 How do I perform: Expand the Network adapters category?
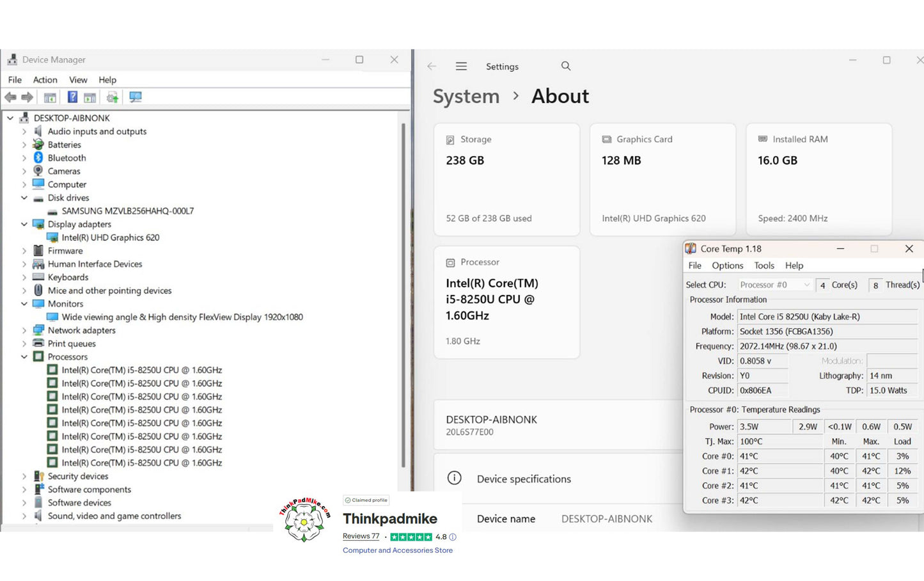tap(24, 330)
